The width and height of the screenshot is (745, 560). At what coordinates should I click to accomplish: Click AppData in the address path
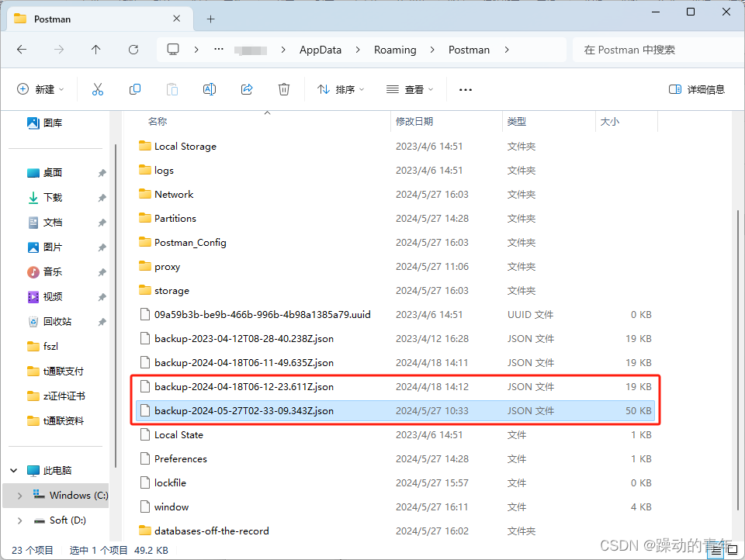click(321, 50)
